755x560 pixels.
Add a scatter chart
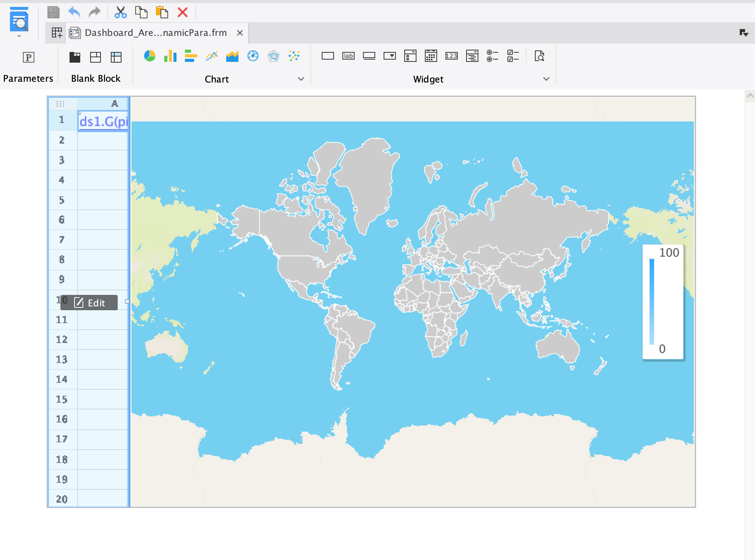(294, 56)
